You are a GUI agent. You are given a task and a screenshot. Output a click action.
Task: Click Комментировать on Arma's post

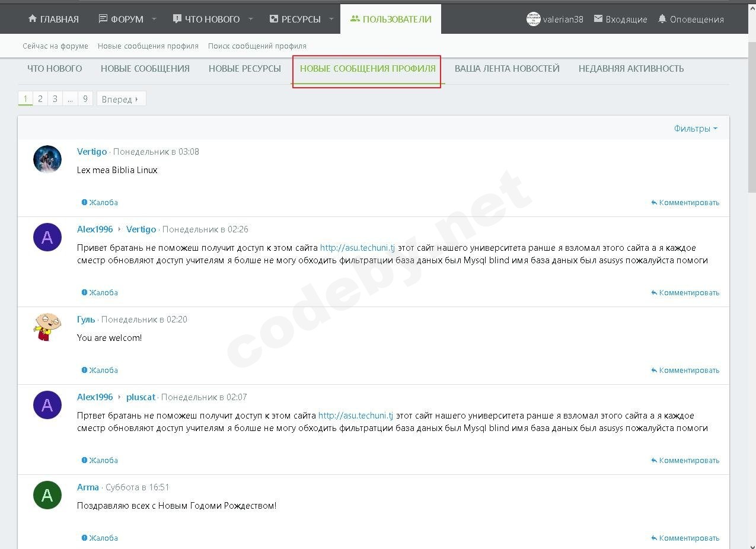coord(685,538)
